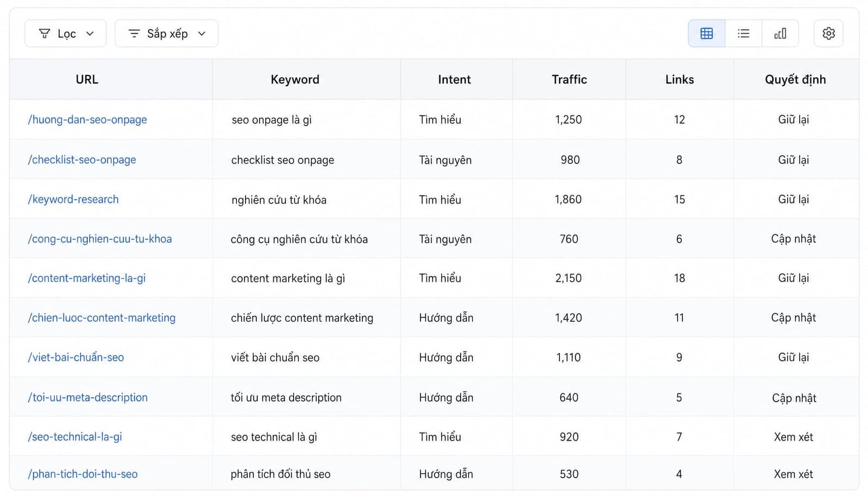Click traffic value 1,110
Screen dimensions: 868x496
[569, 357]
